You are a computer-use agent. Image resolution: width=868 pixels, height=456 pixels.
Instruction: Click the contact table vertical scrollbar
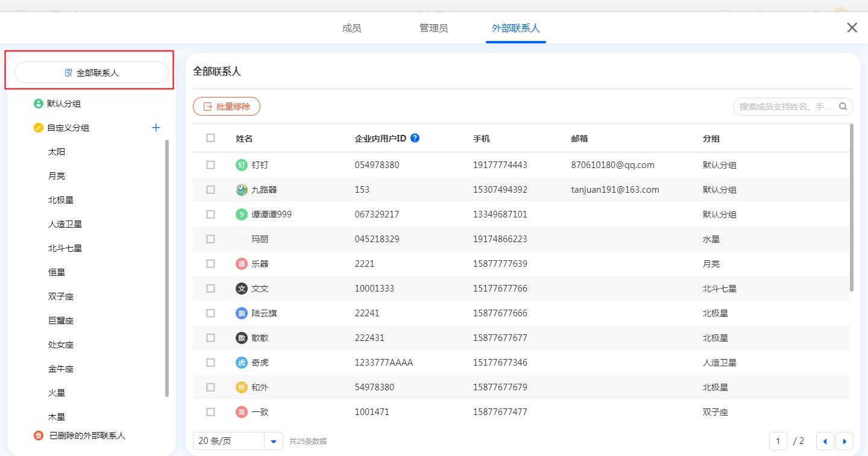point(852,208)
